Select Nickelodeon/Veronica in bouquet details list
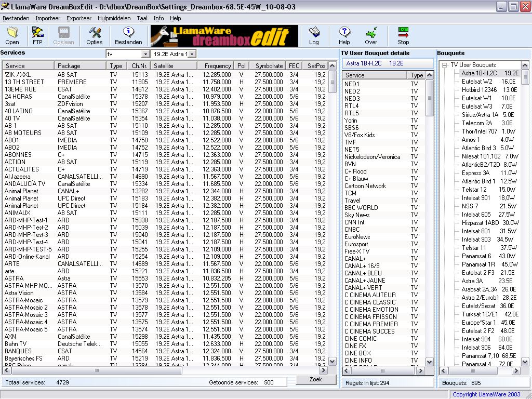This screenshot has height=399, width=532. [x=384, y=157]
